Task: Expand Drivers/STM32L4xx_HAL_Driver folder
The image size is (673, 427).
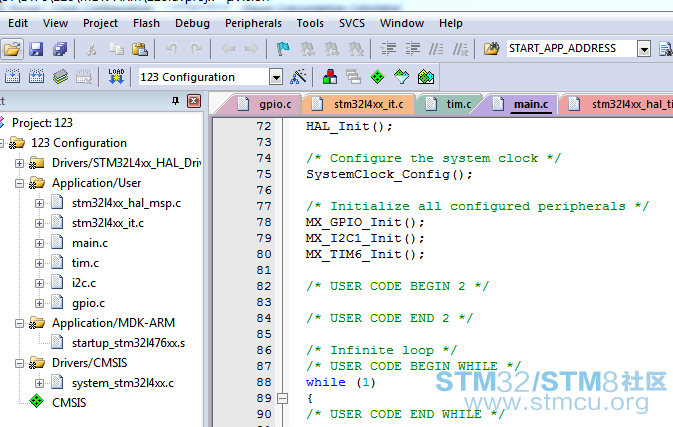Action: coord(19,163)
